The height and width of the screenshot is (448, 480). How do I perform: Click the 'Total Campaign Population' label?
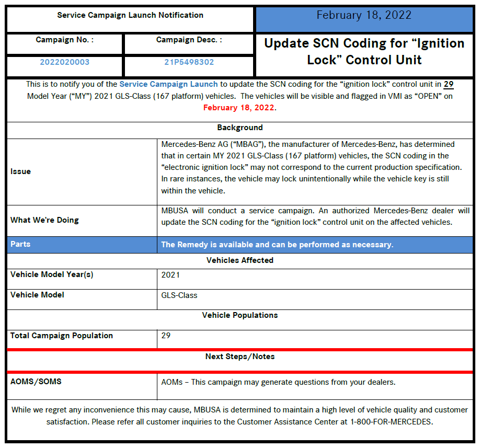tap(62, 336)
